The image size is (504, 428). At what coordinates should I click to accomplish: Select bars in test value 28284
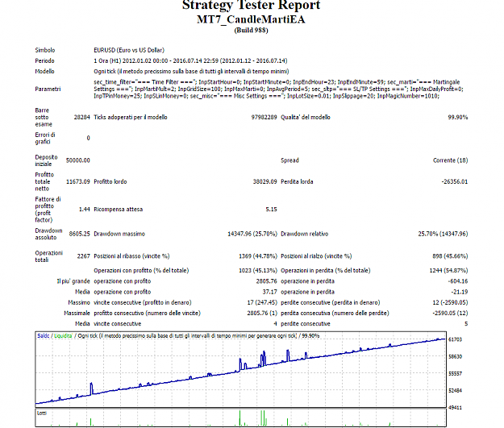81,118
